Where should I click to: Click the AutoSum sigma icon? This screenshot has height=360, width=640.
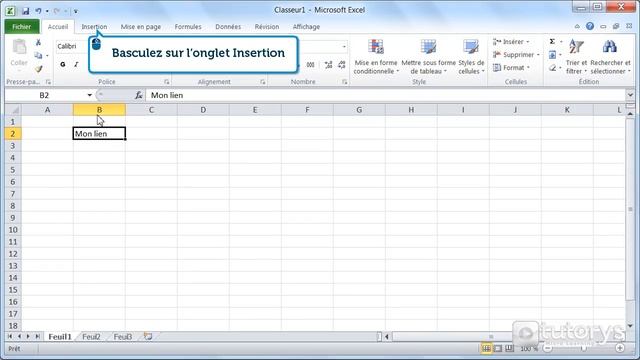[x=552, y=42]
